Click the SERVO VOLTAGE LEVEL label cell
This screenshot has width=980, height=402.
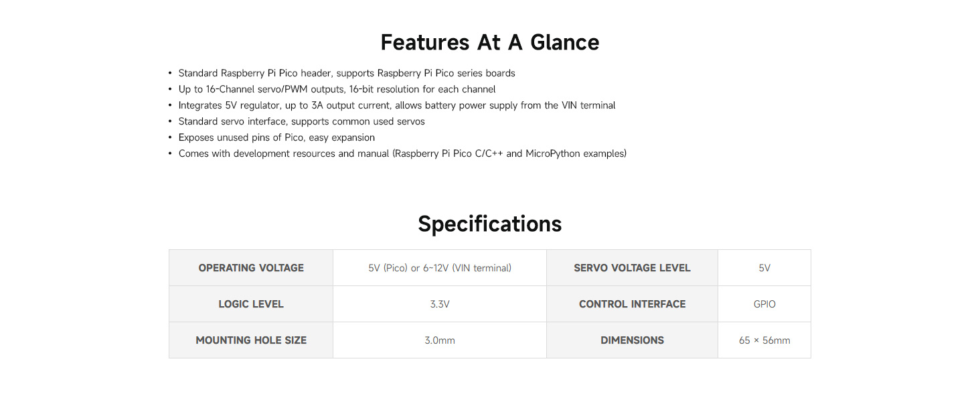click(x=632, y=268)
